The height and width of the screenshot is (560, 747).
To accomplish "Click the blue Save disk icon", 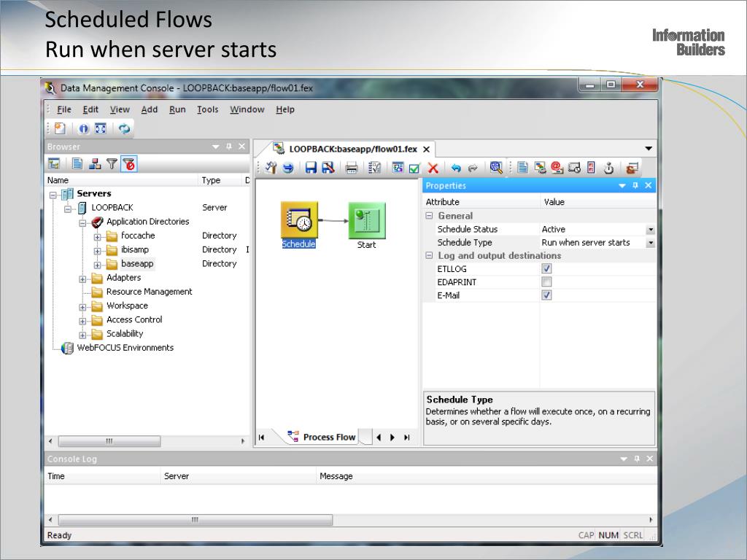I will [x=311, y=168].
